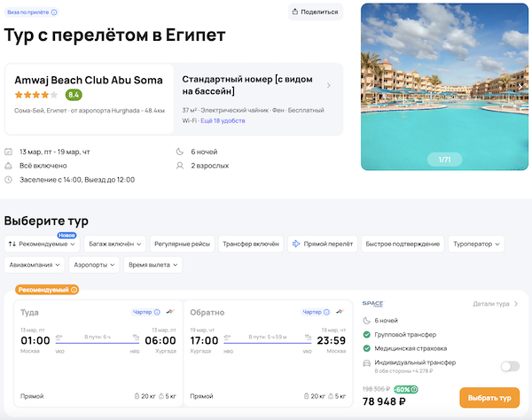Toggle the «Быстрое подтверждение» filter chip
This screenshot has width=532, height=420.
(403, 244)
